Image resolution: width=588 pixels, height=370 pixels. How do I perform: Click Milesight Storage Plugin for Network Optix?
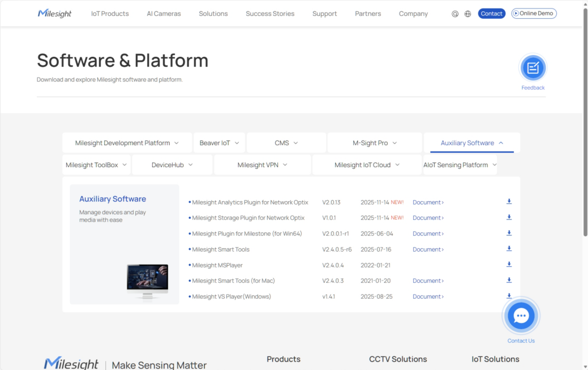(x=248, y=218)
